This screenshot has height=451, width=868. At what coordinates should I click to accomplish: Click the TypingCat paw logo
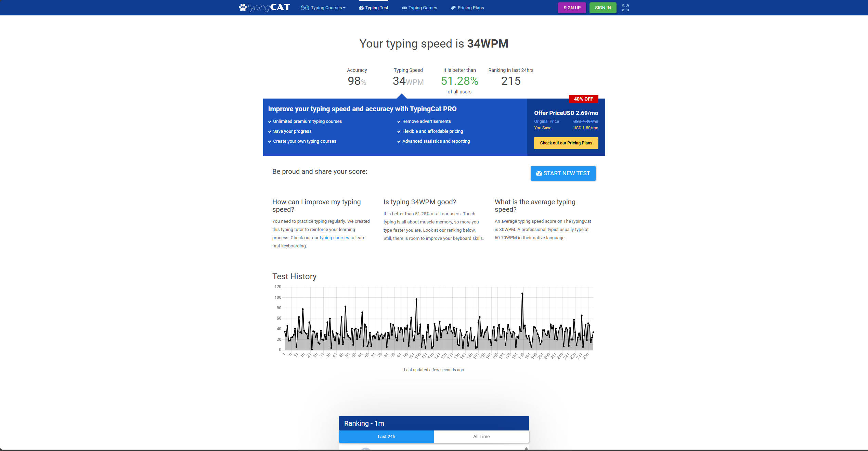pos(264,7)
